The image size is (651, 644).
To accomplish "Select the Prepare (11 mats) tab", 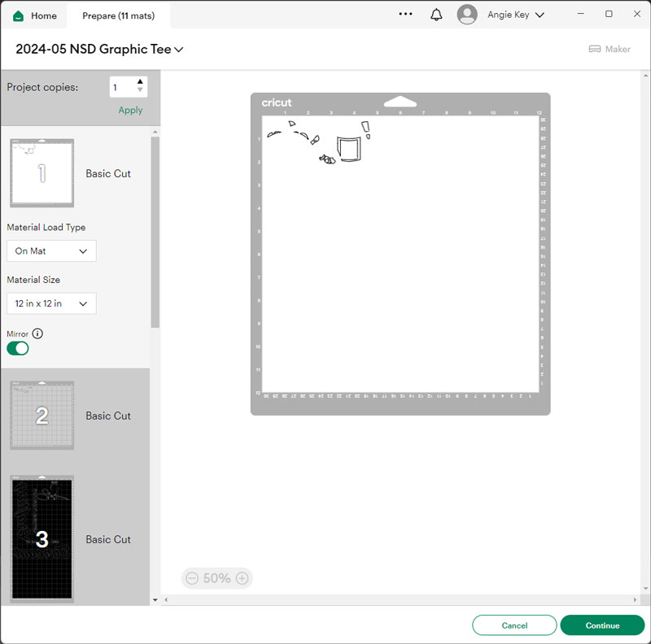I will point(118,15).
